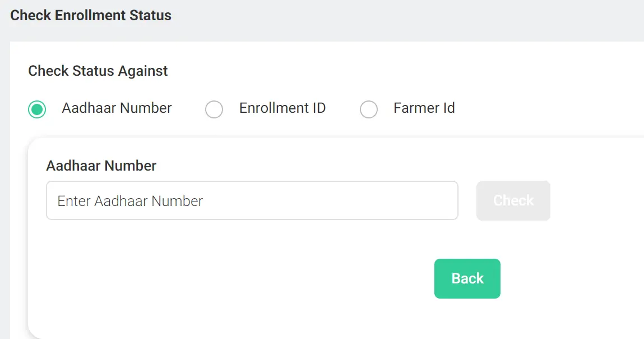The height and width of the screenshot is (339, 644).
Task: Activate the disabled Check button
Action: click(x=513, y=200)
